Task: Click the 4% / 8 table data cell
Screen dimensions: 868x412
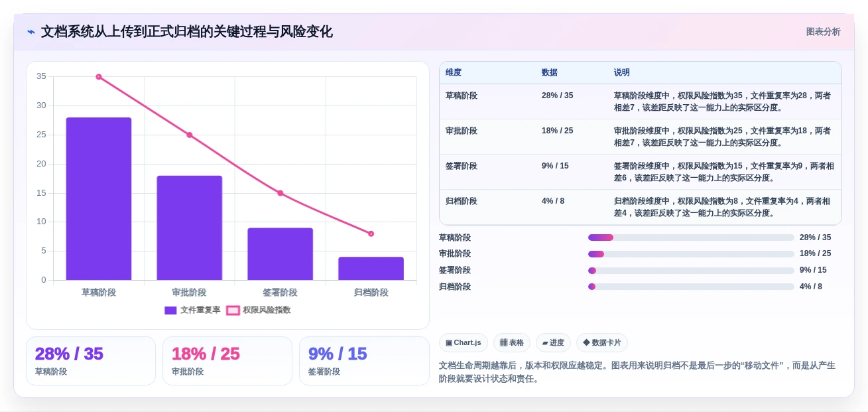Action: (553, 201)
